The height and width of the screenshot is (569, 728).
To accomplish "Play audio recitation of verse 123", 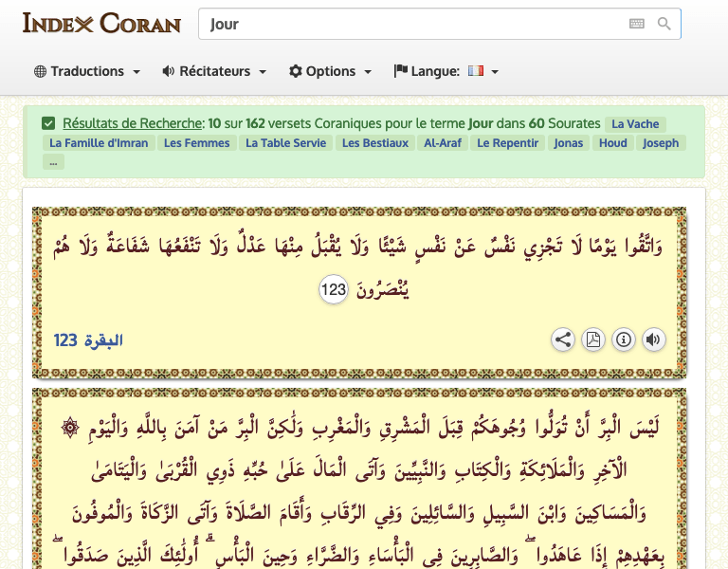I will pos(654,340).
